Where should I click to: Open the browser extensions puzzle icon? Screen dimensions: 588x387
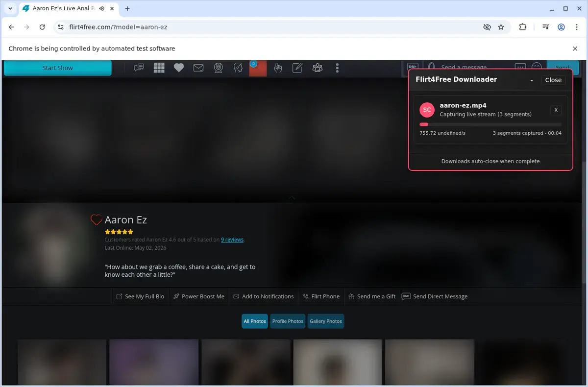(523, 27)
